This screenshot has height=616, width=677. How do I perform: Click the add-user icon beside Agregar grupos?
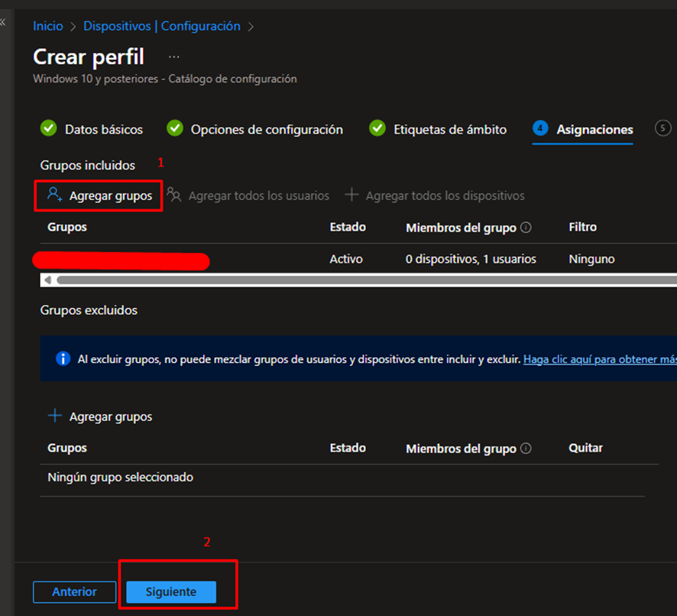tap(54, 195)
